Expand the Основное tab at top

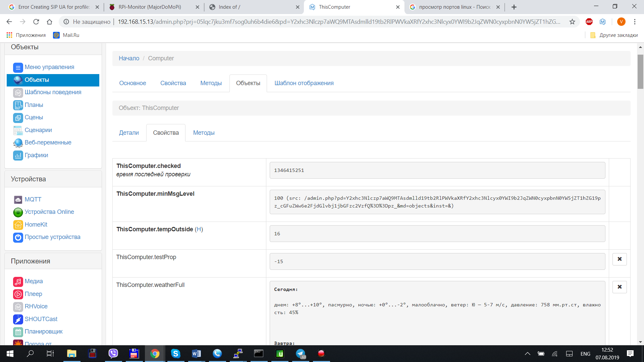[x=133, y=83]
